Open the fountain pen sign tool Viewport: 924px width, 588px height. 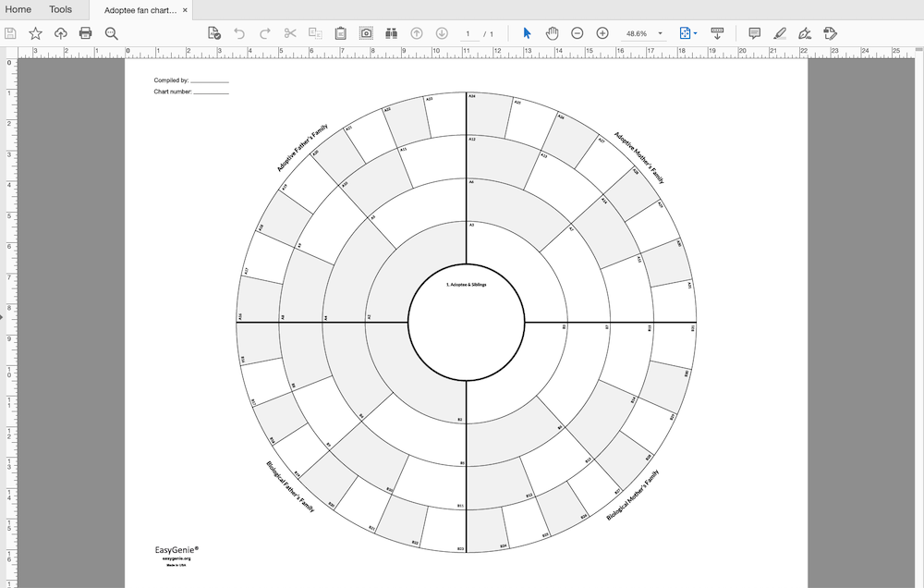pyautogui.click(x=805, y=33)
